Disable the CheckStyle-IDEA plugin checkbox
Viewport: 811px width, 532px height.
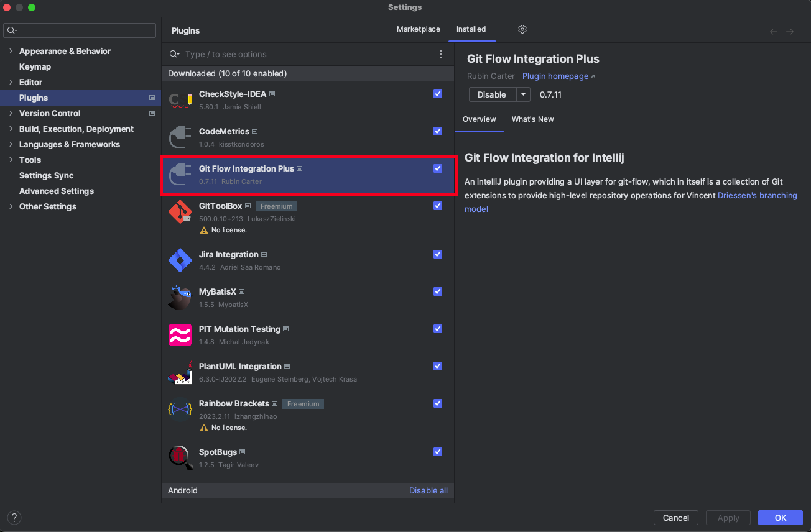coord(438,94)
